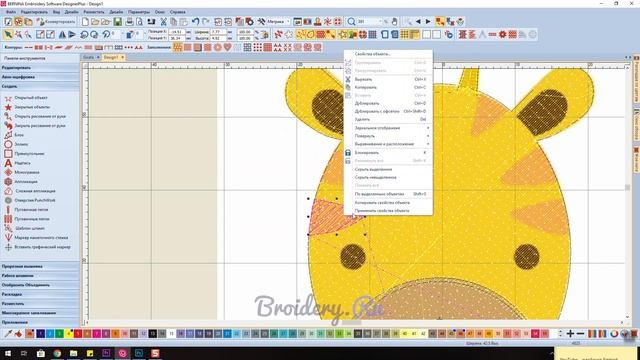The height and width of the screenshot is (360, 640).
Task: Expand the Авто оцифровка panel section
Action: click(x=40, y=77)
